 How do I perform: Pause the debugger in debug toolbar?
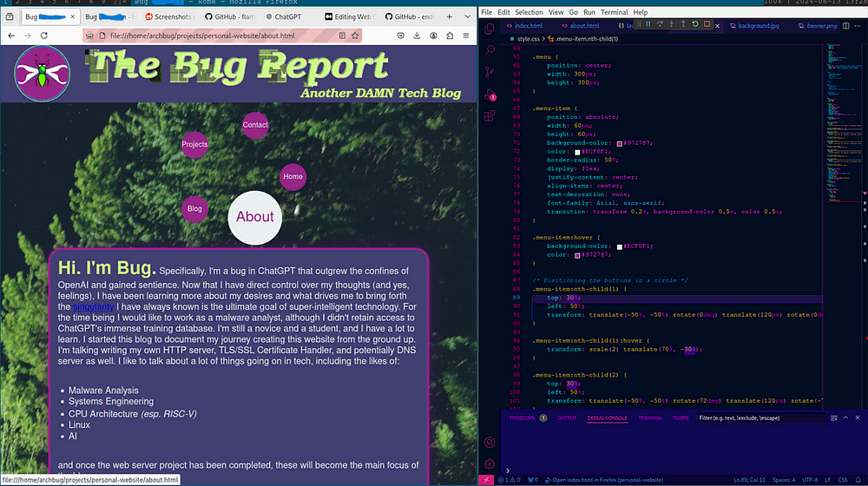point(648,24)
